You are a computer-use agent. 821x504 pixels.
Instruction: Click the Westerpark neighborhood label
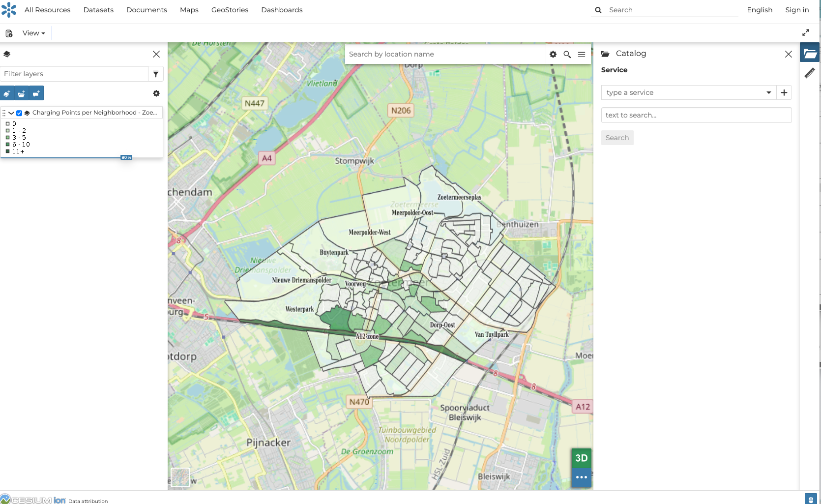(299, 309)
